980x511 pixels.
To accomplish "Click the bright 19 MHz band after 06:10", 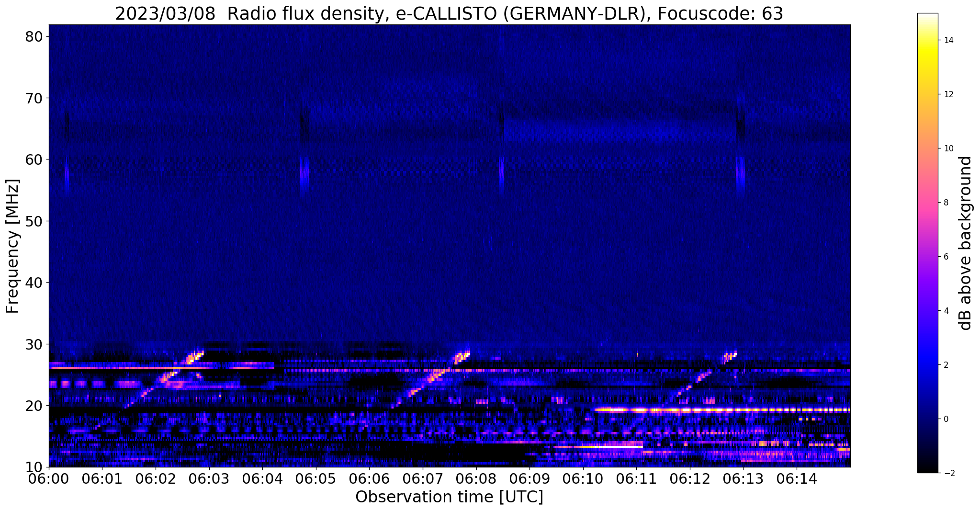I will click(722, 410).
